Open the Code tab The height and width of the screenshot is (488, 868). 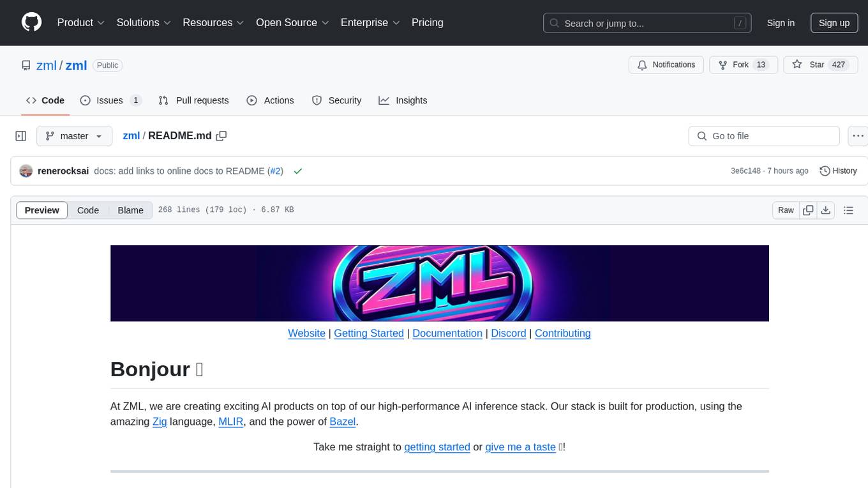tap(45, 100)
